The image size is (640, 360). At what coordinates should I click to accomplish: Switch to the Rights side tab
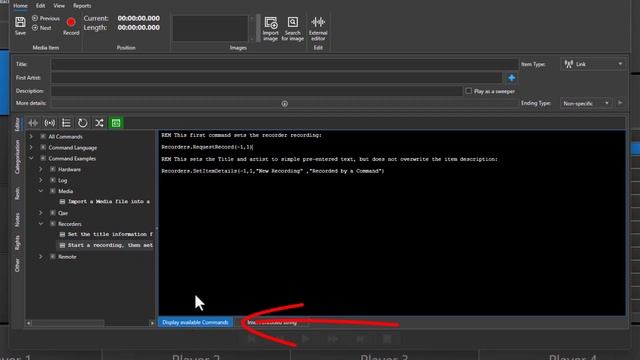tap(17, 242)
